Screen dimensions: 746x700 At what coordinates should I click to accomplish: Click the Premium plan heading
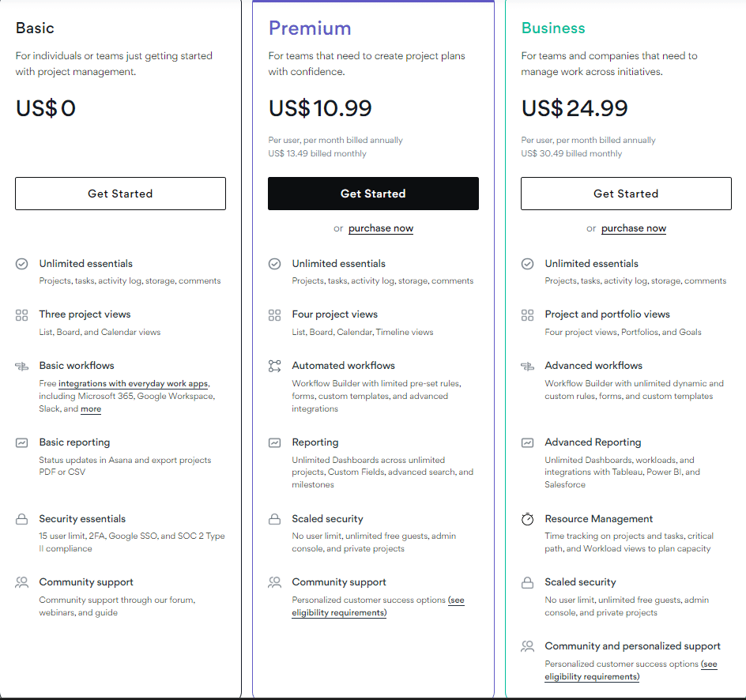point(310,28)
